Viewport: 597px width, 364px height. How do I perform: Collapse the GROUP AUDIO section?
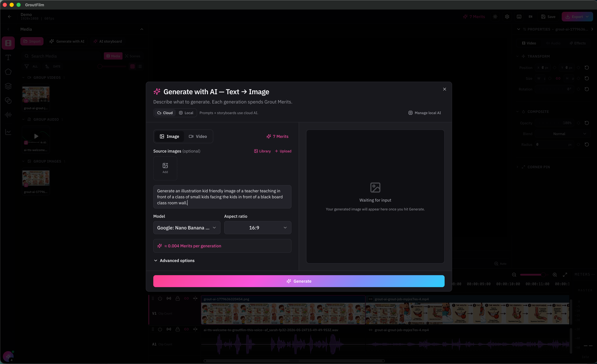point(23,119)
